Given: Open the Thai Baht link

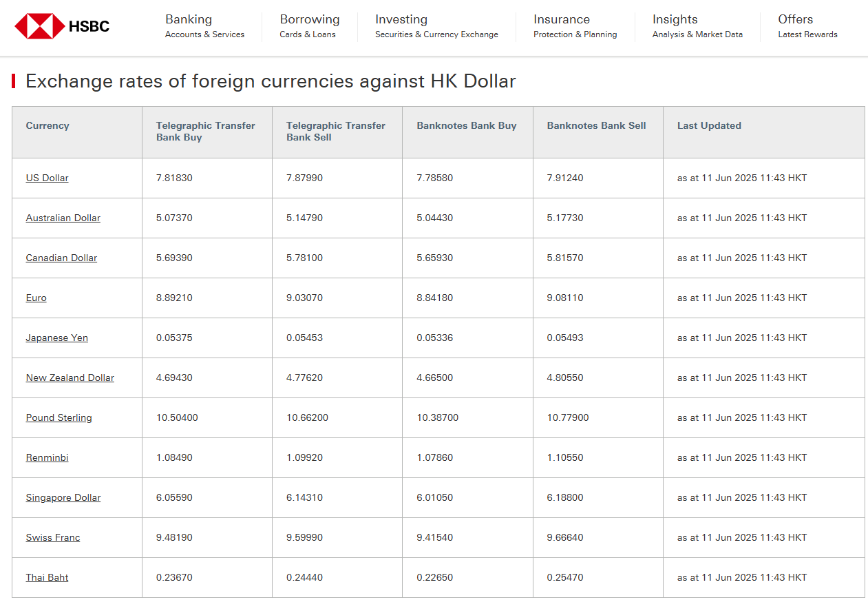Looking at the screenshot, I should (47, 577).
